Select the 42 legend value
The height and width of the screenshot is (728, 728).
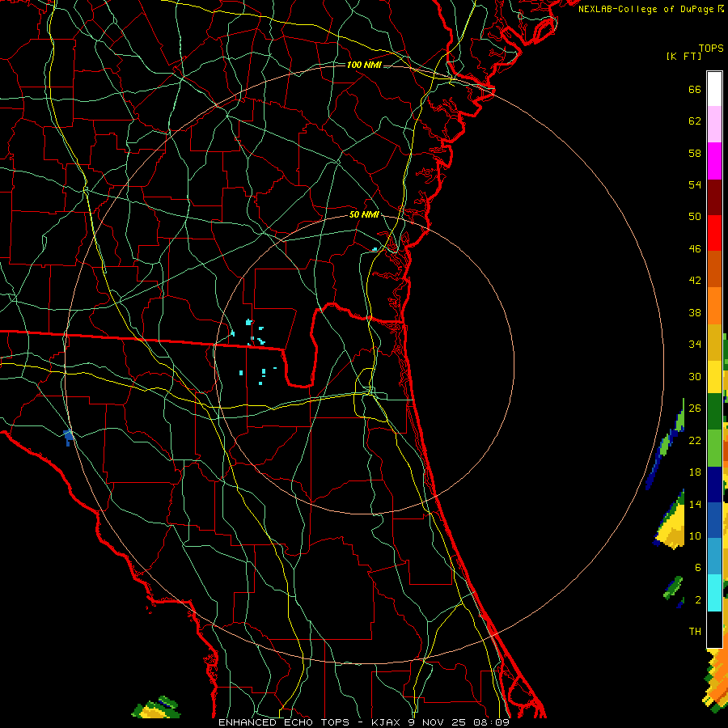coord(695,281)
